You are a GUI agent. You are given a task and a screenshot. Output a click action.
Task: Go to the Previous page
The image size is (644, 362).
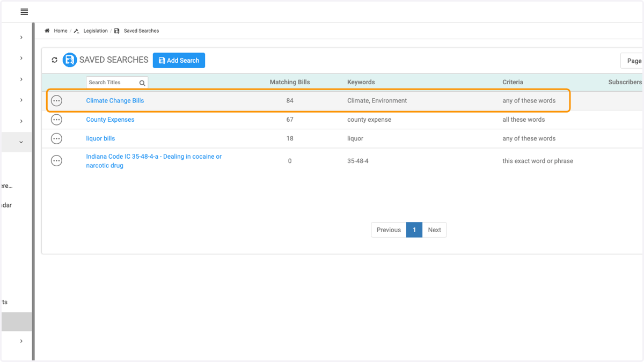tap(389, 230)
